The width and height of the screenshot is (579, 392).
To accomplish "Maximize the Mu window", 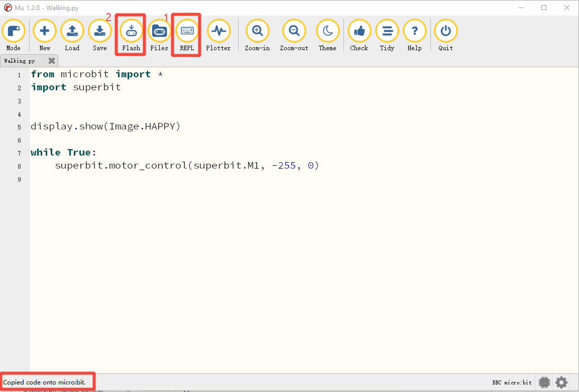I will click(x=544, y=8).
